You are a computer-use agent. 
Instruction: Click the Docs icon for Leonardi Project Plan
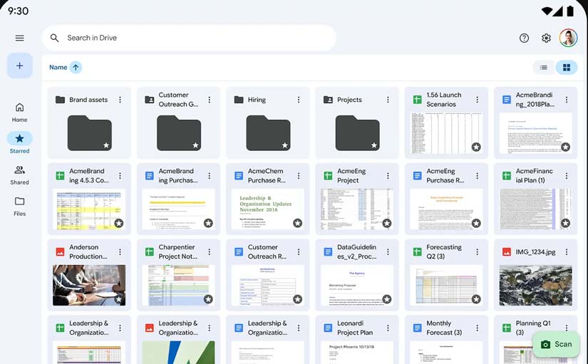(328, 328)
